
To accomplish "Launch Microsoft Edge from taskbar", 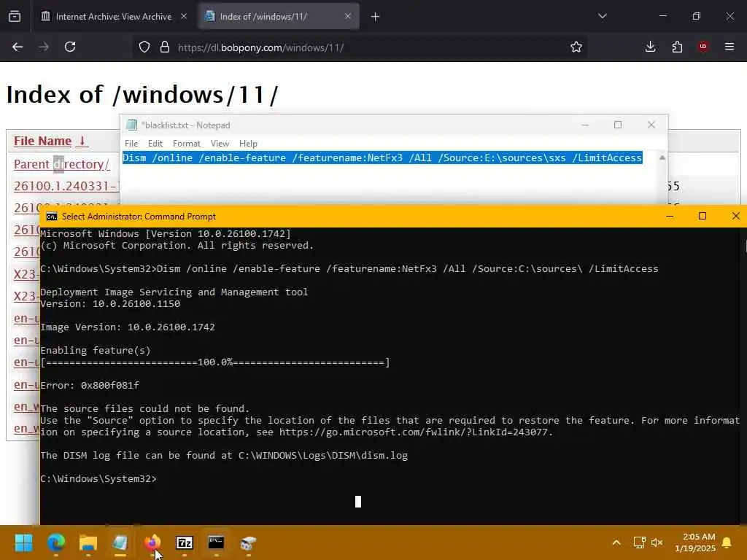I will tap(56, 542).
